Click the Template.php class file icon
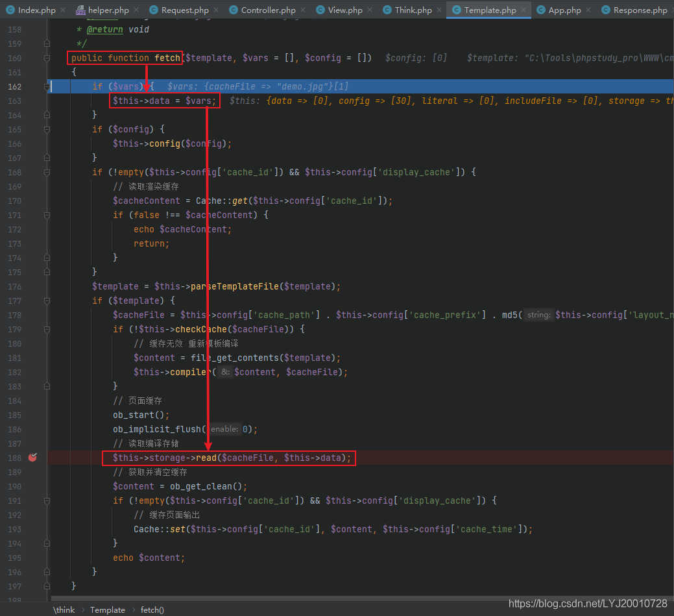This screenshot has width=674, height=616. (x=457, y=10)
